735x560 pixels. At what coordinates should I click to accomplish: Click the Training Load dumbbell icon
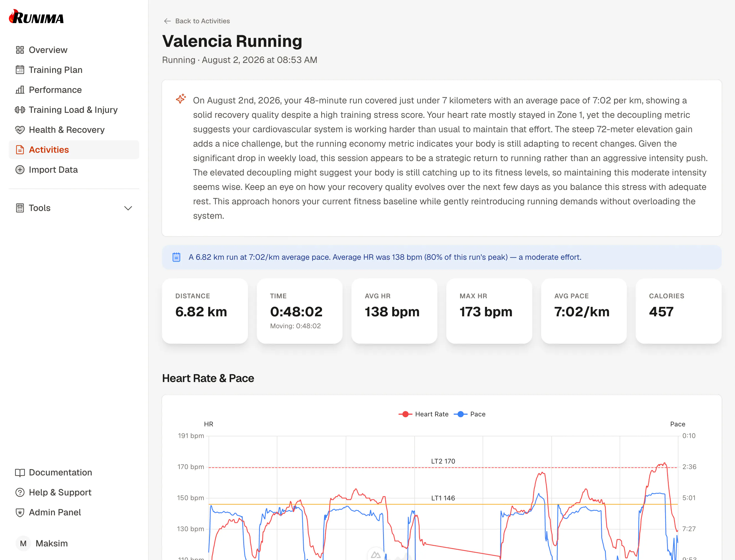point(20,110)
